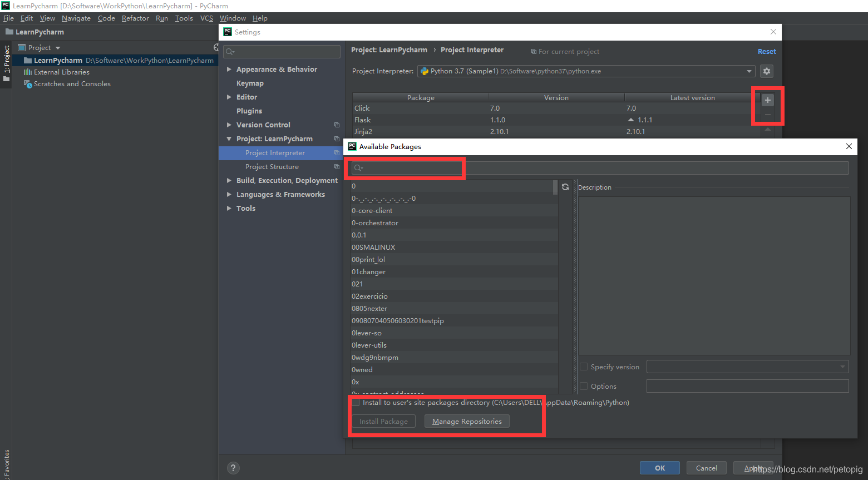Open the Navigate menu
The height and width of the screenshot is (480, 868).
[x=76, y=18]
